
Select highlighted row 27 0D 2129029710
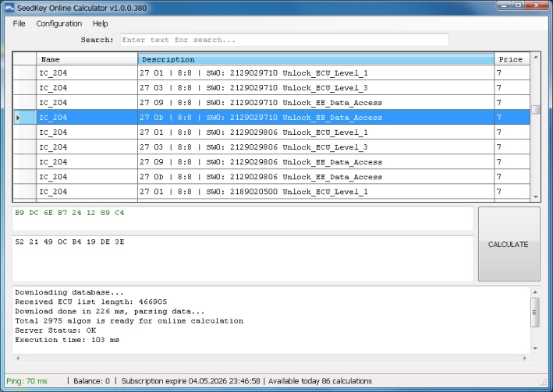click(271, 118)
